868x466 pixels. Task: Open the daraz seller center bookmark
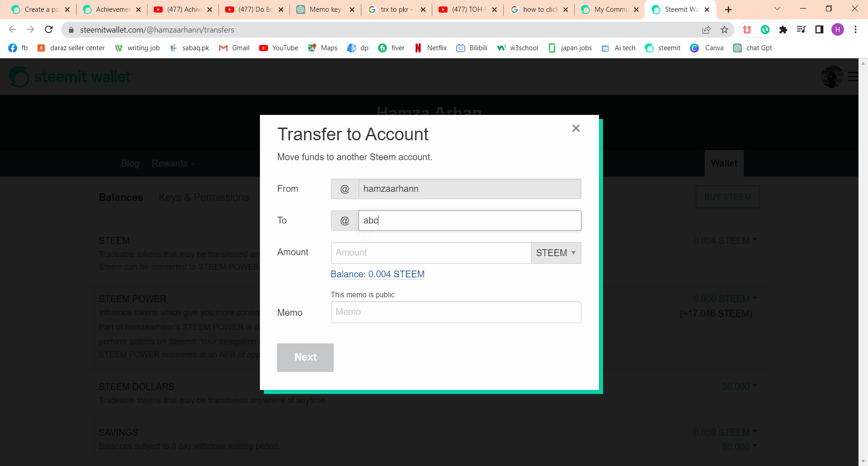point(71,48)
